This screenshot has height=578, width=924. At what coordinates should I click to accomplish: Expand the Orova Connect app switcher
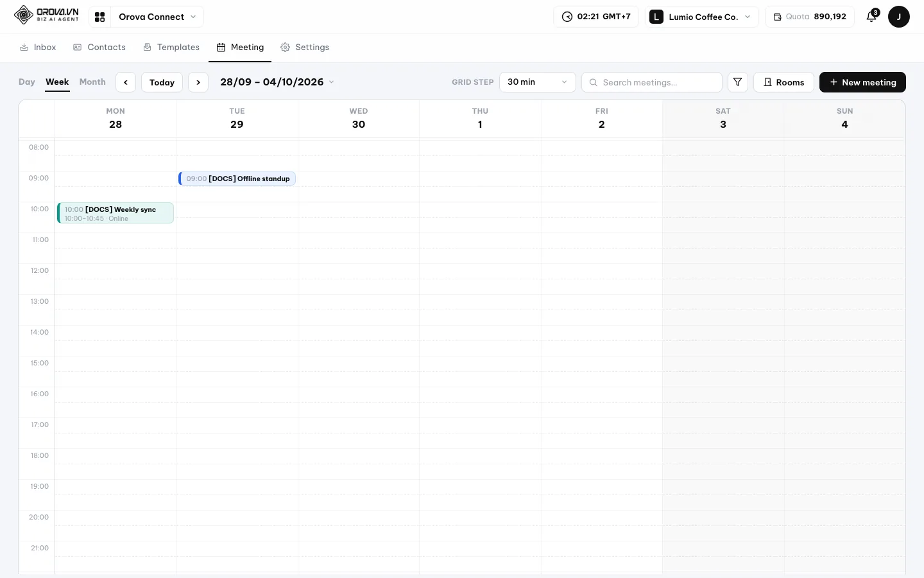point(157,17)
